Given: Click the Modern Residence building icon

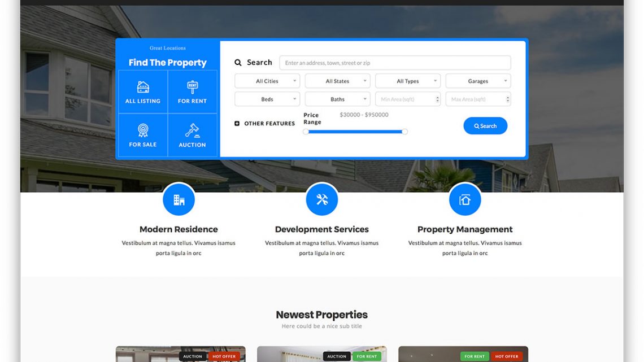Looking at the screenshot, I should click(x=179, y=199).
